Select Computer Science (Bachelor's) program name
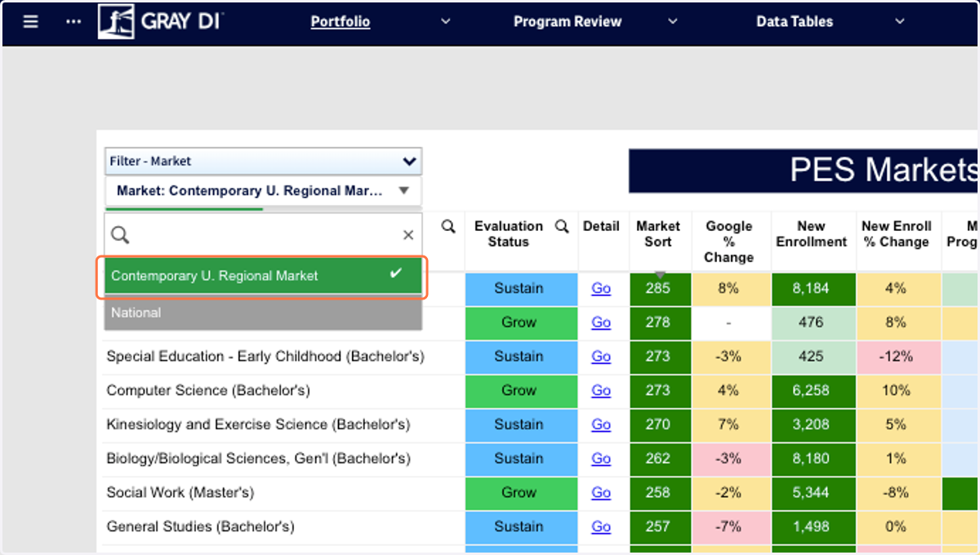The width and height of the screenshot is (980, 555). pyautogui.click(x=208, y=391)
